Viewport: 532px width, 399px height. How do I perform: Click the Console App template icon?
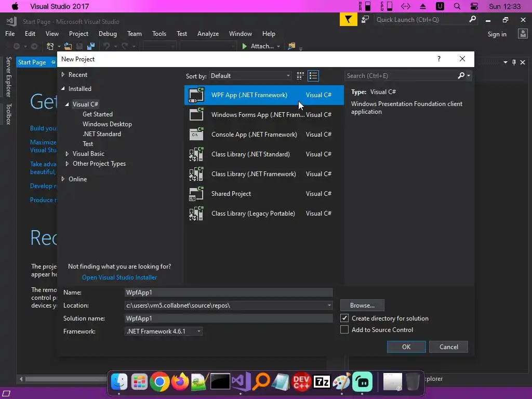coord(196,135)
